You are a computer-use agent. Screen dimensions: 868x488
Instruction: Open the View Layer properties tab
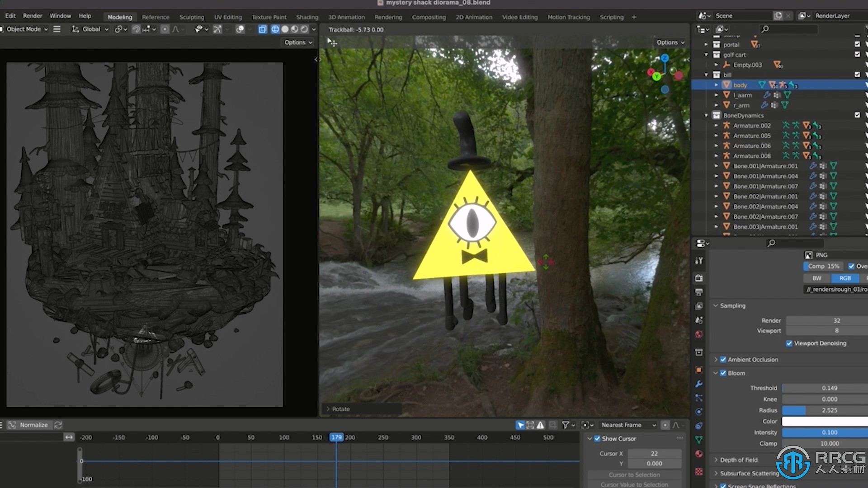click(x=699, y=306)
